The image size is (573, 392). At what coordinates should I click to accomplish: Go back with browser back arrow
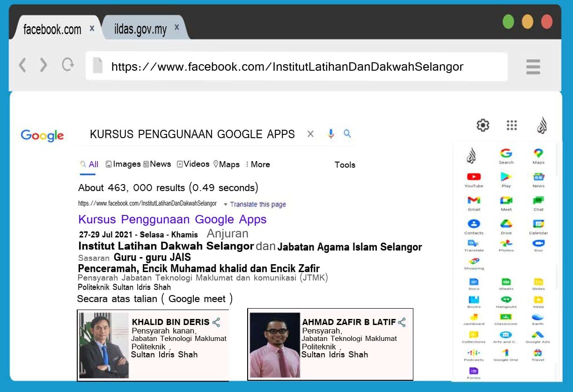(22, 65)
